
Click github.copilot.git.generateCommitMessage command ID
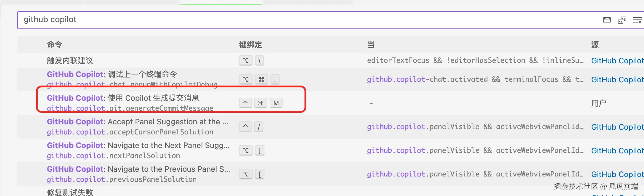tap(130, 108)
